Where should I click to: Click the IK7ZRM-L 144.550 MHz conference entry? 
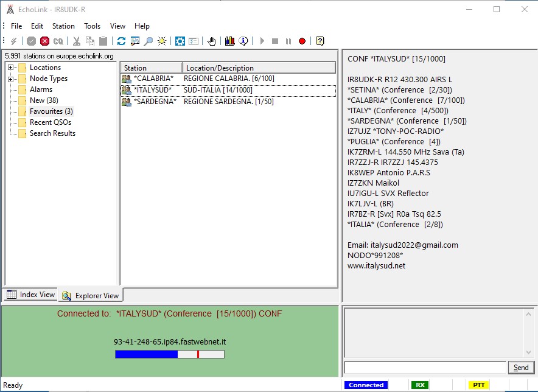point(405,152)
